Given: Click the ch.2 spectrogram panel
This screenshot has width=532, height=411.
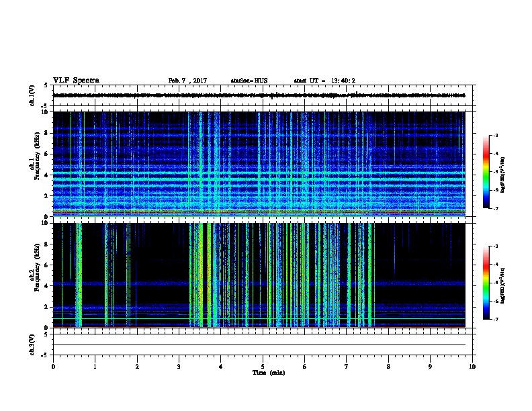Looking at the screenshot, I should [259, 275].
